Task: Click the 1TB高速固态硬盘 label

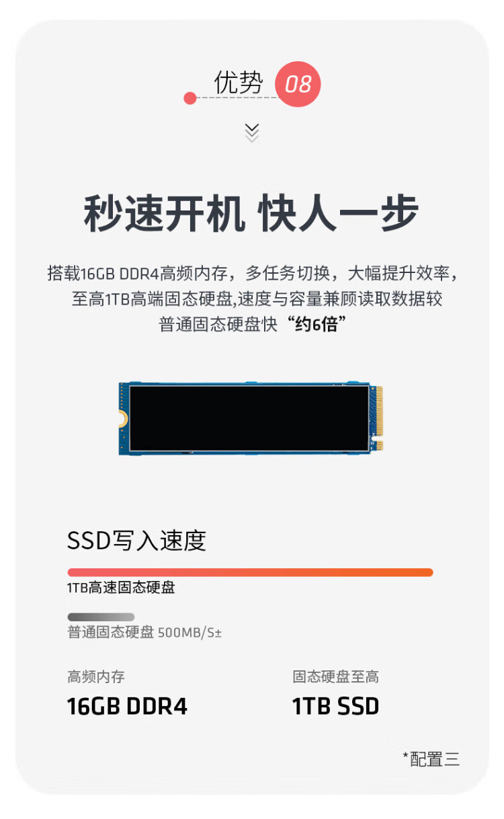Action: coord(121,588)
